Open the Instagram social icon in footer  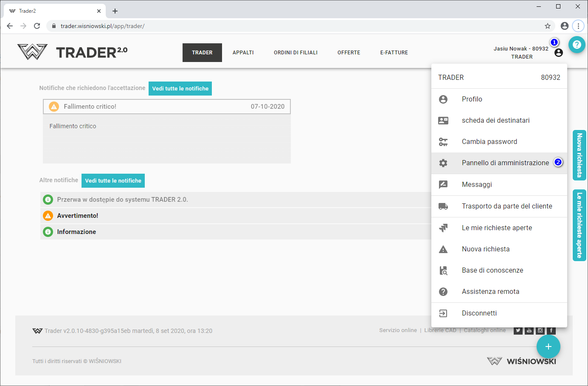pos(540,330)
